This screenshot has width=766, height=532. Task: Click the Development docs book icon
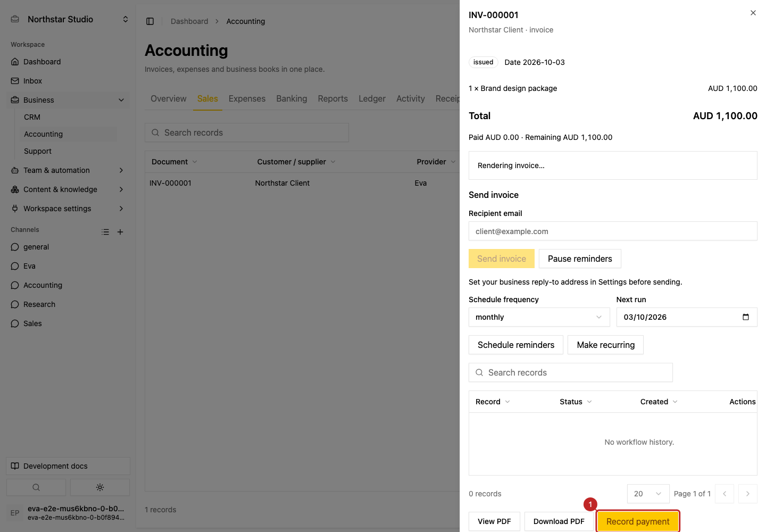15,466
